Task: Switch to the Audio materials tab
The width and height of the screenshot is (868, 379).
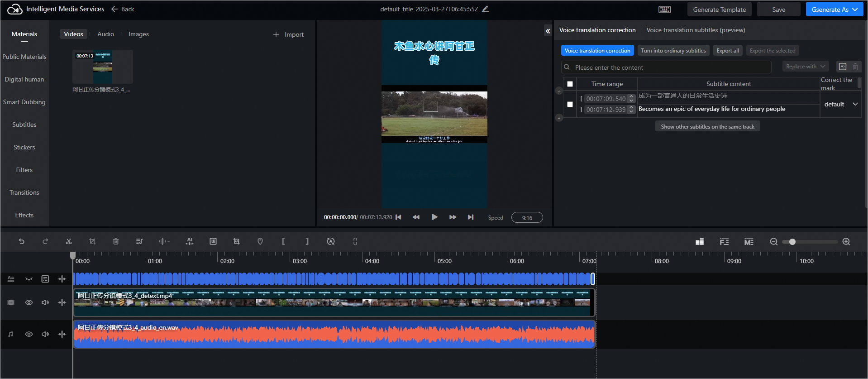Action: (105, 34)
